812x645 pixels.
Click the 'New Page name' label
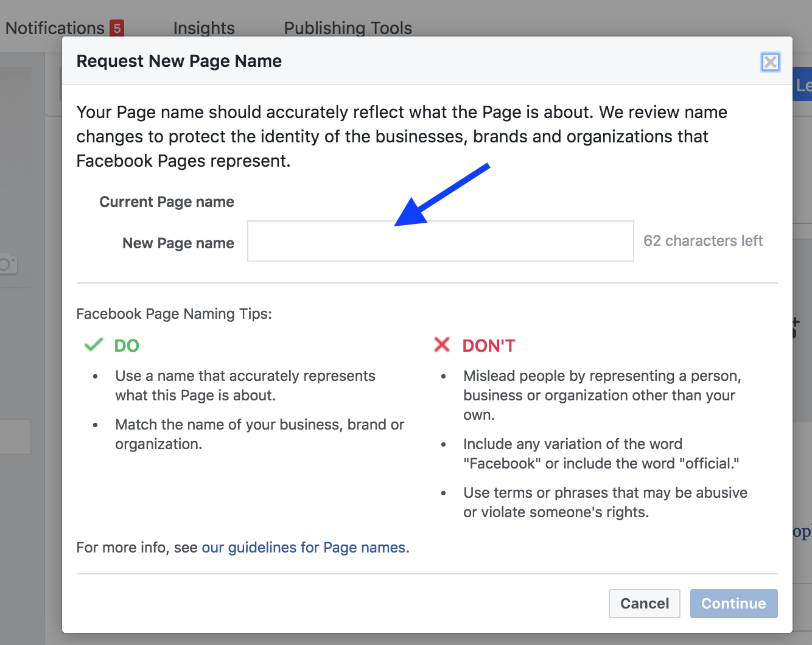[178, 243]
